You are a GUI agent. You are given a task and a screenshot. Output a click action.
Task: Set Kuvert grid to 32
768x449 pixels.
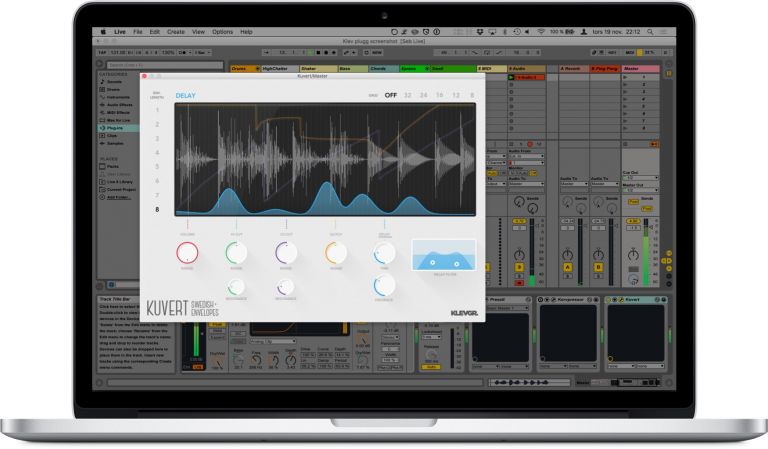(408, 95)
